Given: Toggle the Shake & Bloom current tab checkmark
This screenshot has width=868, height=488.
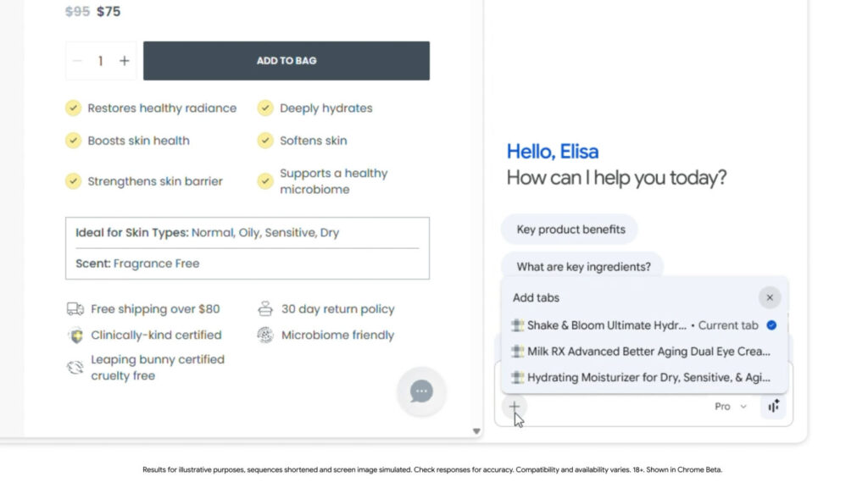Looking at the screenshot, I should 771,325.
